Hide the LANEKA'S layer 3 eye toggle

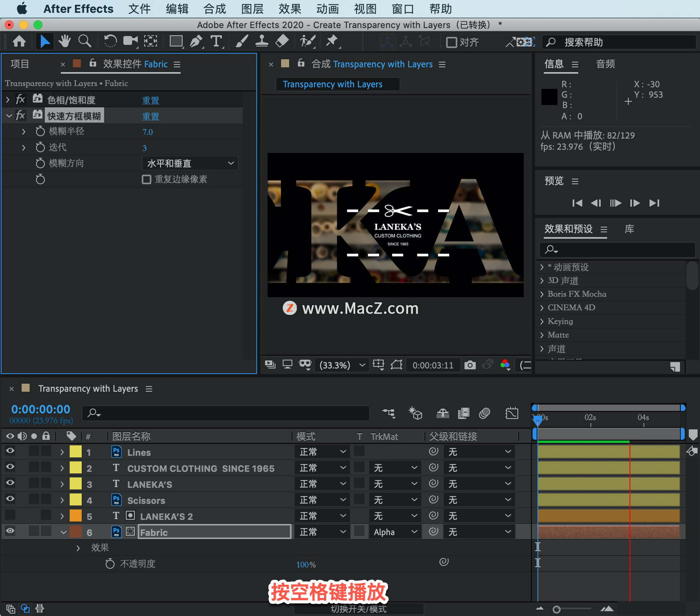[10, 483]
